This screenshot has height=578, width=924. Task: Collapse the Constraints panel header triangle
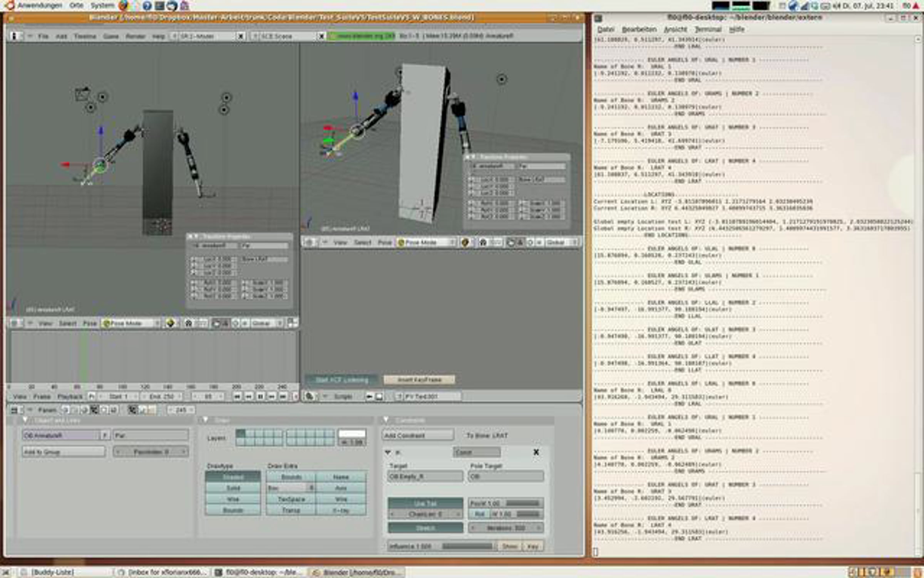pyautogui.click(x=386, y=420)
